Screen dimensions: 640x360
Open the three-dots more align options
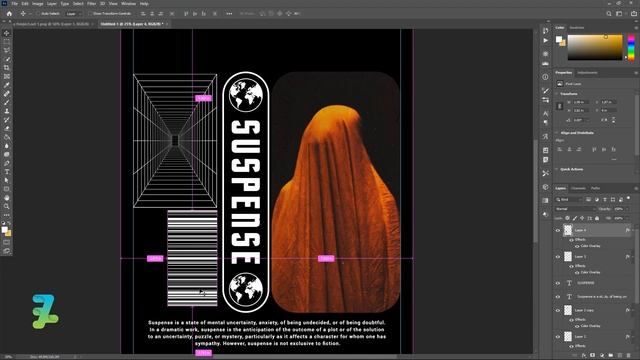pos(229,13)
